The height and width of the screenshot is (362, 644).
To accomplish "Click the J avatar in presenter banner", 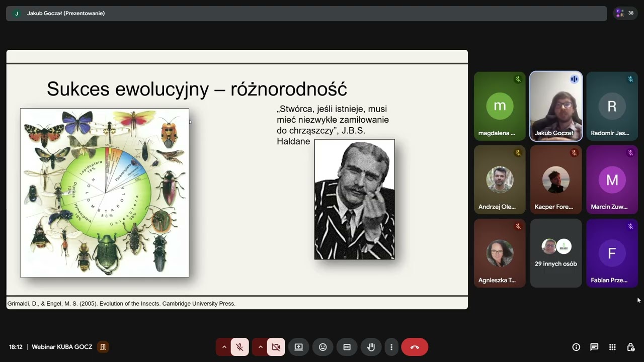I will point(17,14).
